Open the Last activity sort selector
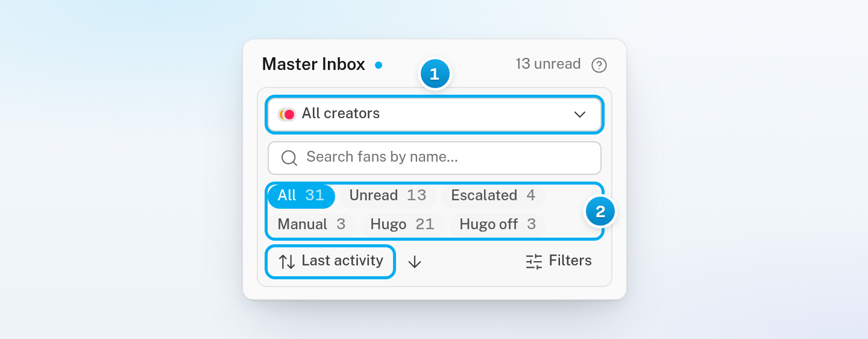Screen dimensions: 868x339 click(x=330, y=261)
